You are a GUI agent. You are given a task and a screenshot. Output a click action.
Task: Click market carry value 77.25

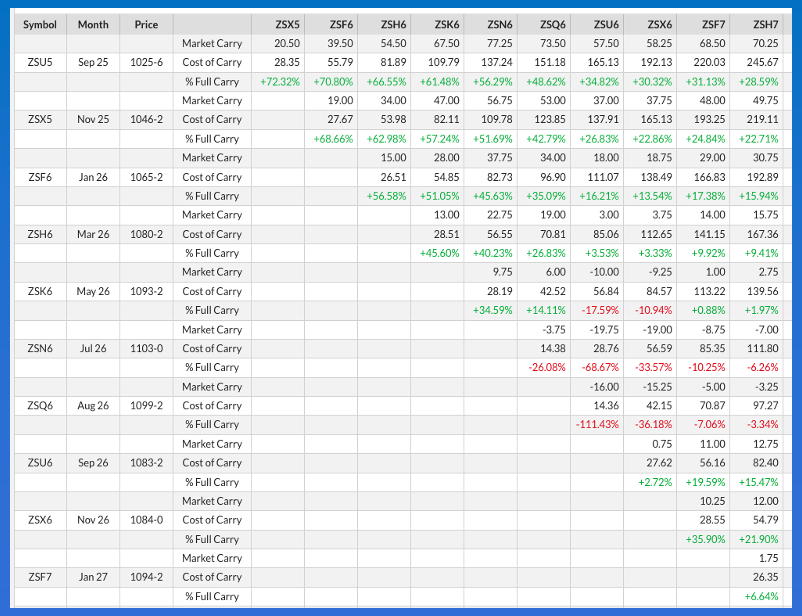(x=499, y=43)
